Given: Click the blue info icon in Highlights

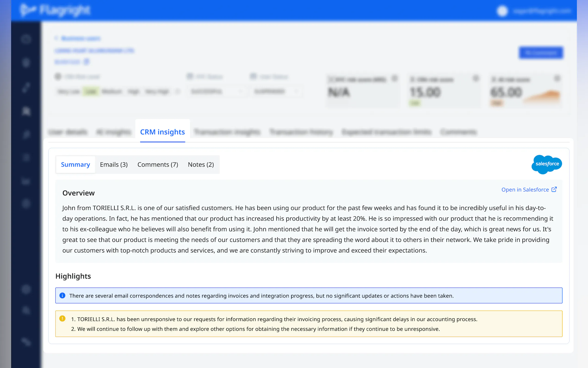Looking at the screenshot, I should (x=63, y=295).
